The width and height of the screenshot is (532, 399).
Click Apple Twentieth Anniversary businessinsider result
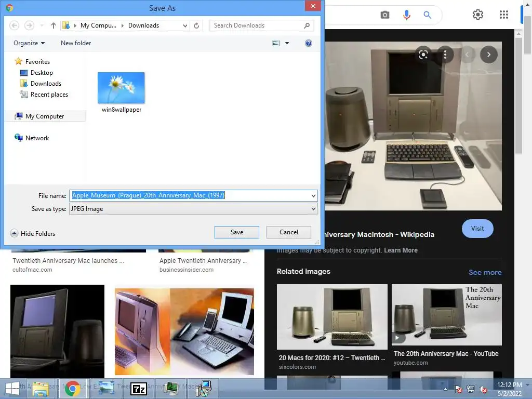tap(203, 261)
